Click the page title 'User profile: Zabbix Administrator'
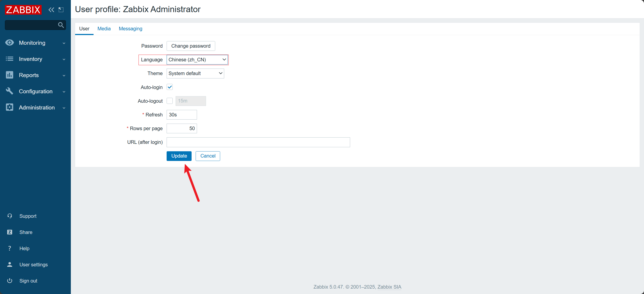644x294 pixels. (137, 9)
